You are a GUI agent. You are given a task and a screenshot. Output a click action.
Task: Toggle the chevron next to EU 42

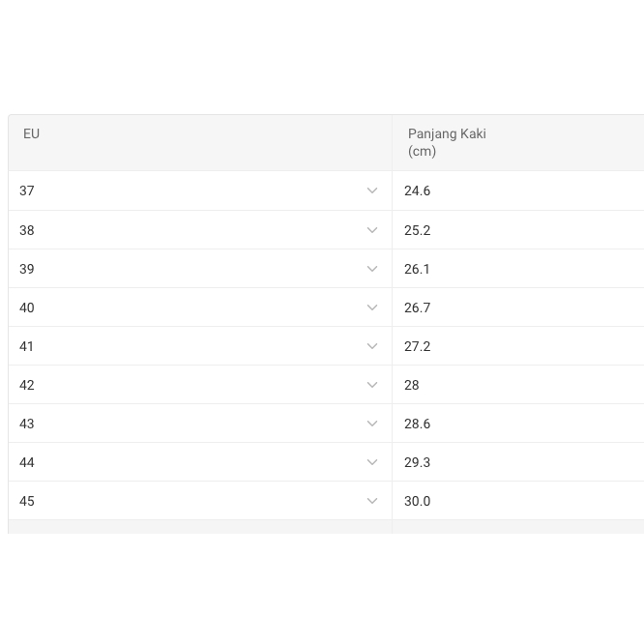coord(372,385)
